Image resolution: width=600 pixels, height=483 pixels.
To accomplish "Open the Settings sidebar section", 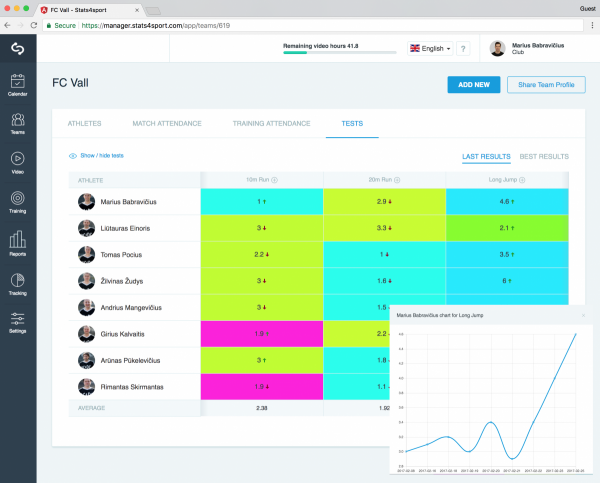I will tap(18, 322).
